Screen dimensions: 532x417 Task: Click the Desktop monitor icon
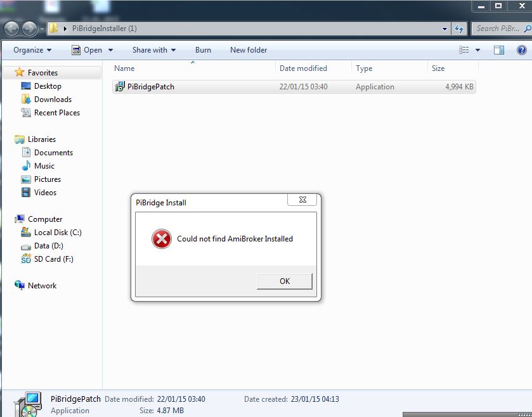point(26,86)
